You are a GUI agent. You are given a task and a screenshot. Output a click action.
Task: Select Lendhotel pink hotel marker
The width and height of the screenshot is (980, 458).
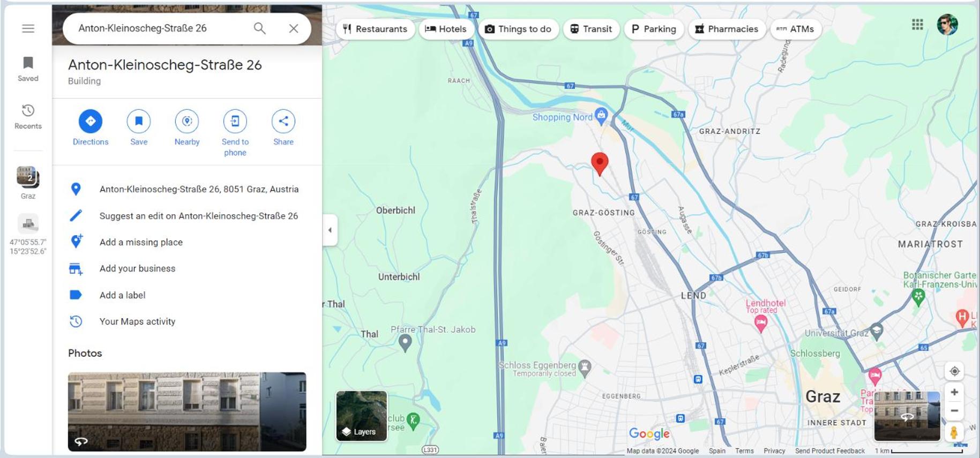point(760,323)
